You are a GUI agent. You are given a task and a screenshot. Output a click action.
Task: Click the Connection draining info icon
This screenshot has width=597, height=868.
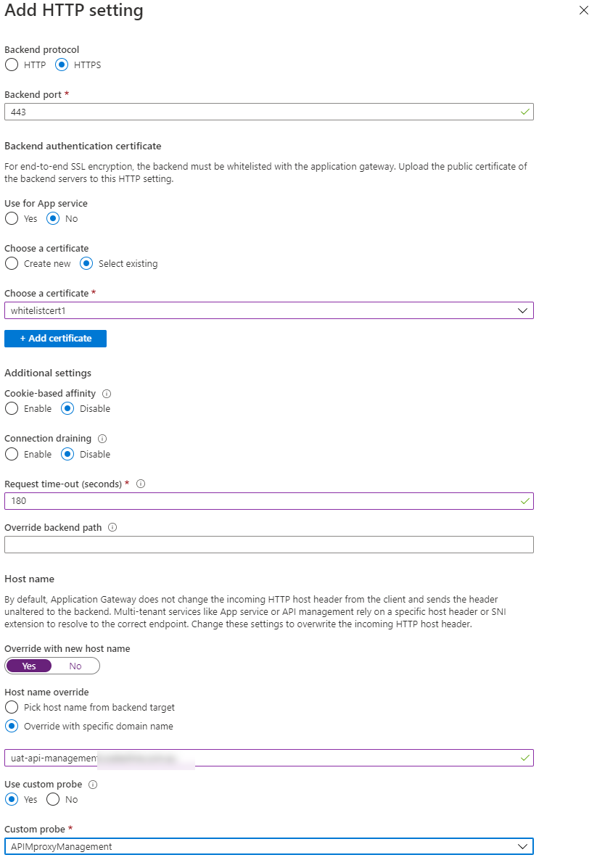(102, 439)
